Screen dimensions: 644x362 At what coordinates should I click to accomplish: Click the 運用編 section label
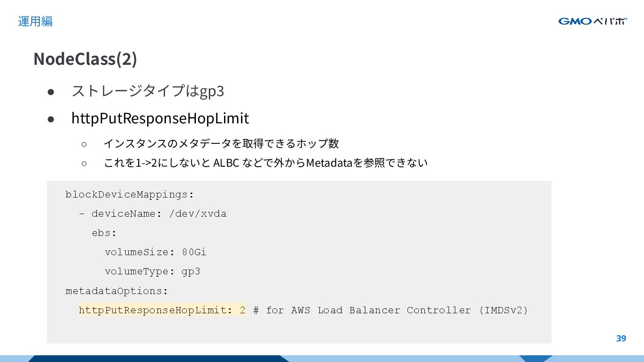click(x=35, y=21)
